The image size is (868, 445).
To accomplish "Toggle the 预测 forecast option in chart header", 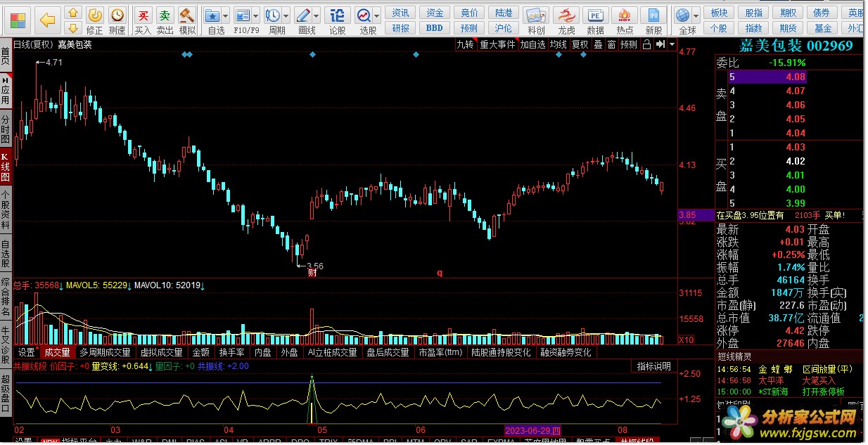I will point(629,44).
